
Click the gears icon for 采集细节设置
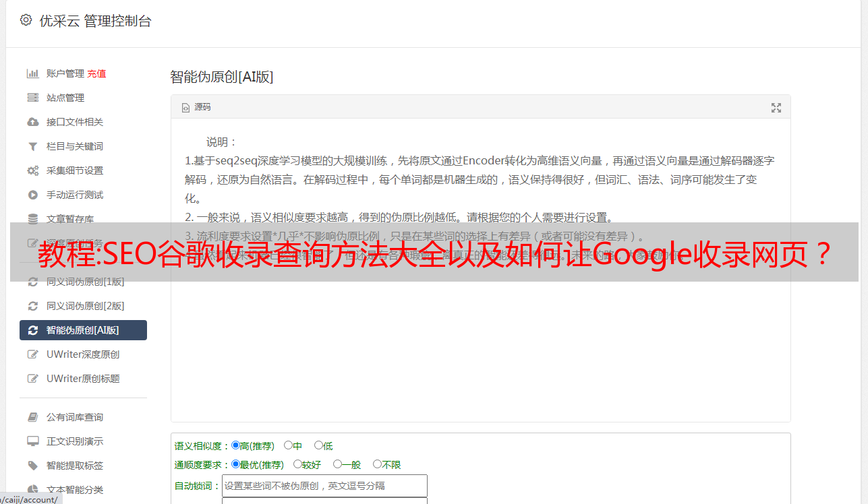click(32, 170)
